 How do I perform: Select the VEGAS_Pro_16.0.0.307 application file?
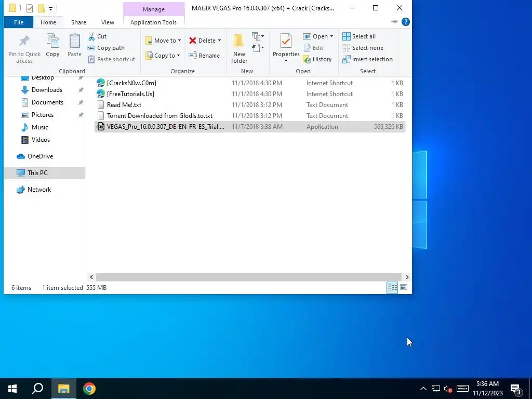(250, 127)
